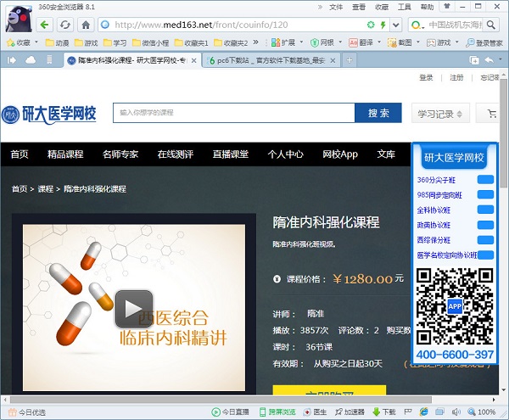The height and width of the screenshot is (420, 509).
Task: Open 名师专家 navigation item
Action: 120,154
